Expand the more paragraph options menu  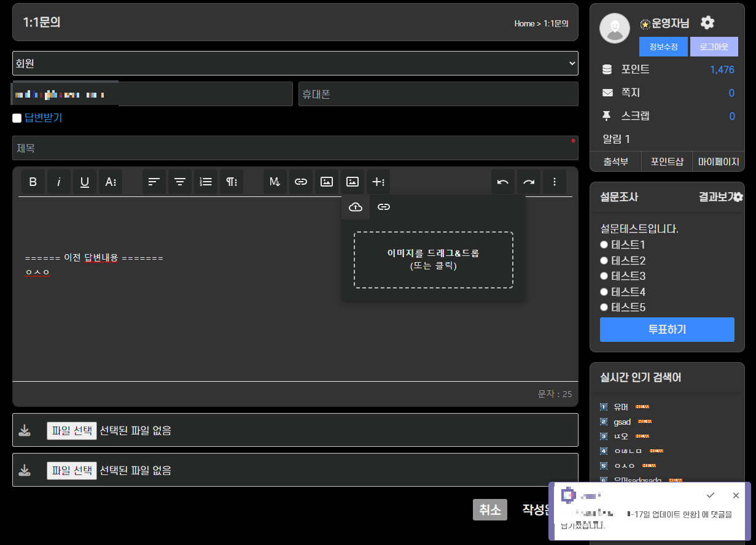pyautogui.click(x=232, y=182)
